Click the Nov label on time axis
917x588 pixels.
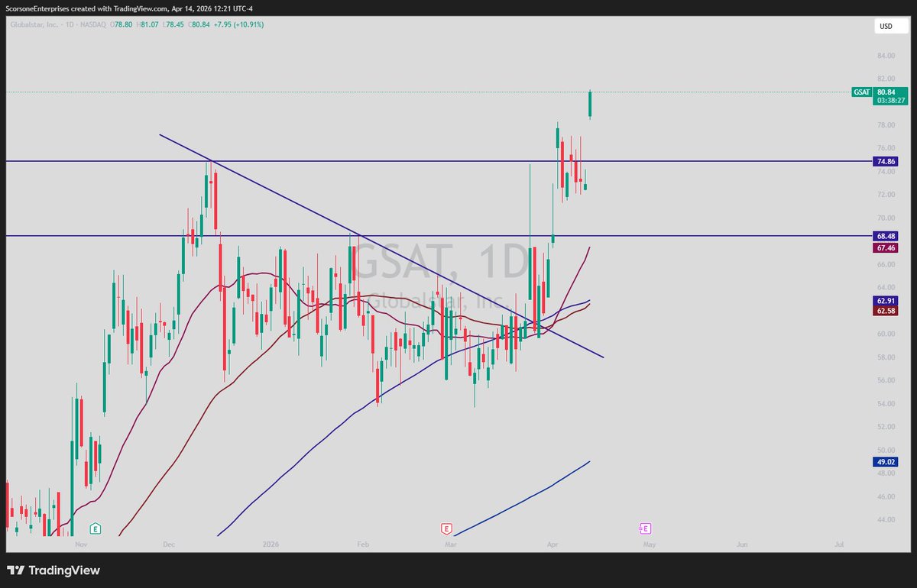[x=82, y=544]
